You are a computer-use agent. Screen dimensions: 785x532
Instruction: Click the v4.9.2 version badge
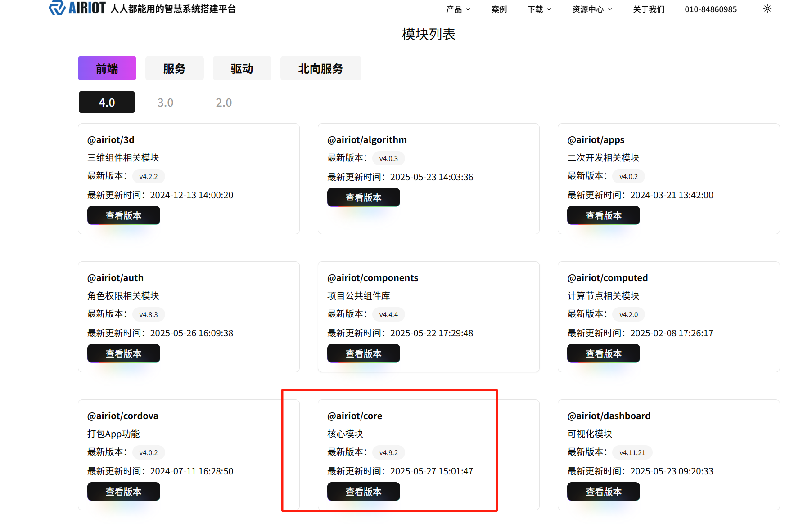point(388,452)
